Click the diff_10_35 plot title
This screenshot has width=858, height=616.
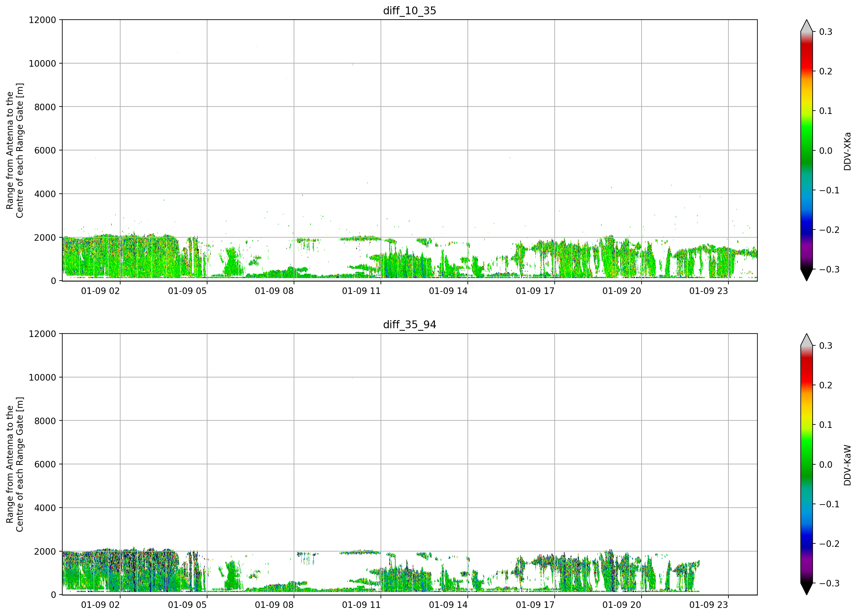[410, 11]
